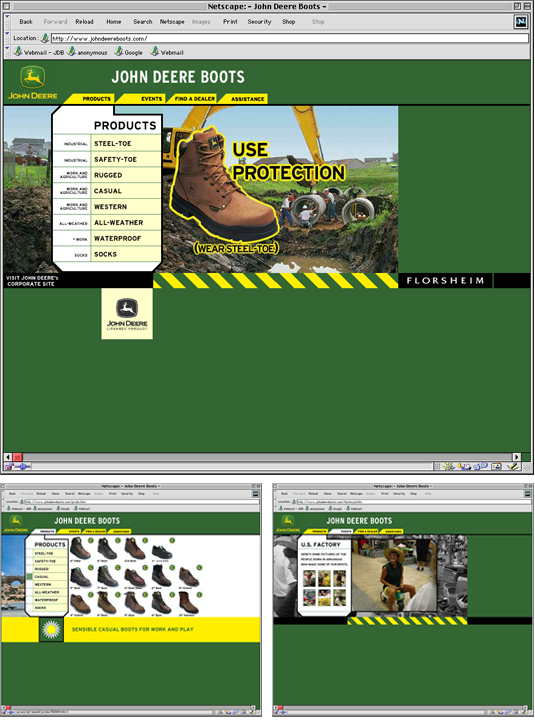Print the page using the Print button
This screenshot has width=535, height=727.
tap(230, 22)
